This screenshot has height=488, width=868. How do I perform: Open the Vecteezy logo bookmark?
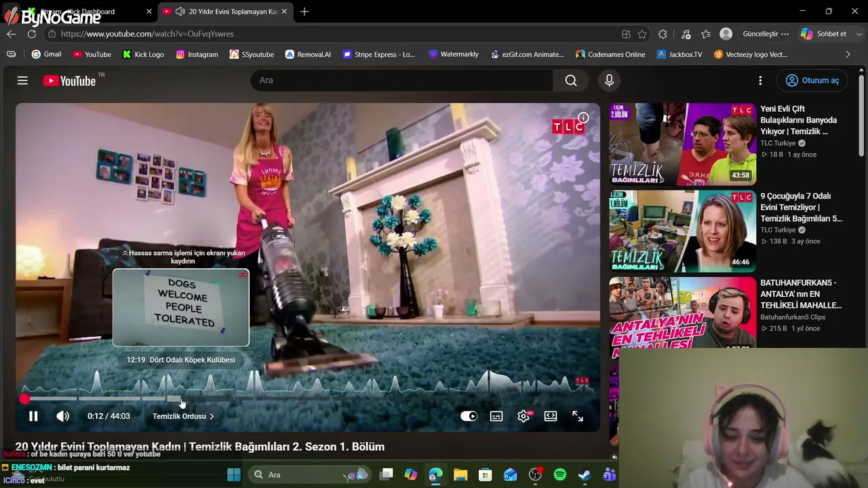pos(751,54)
